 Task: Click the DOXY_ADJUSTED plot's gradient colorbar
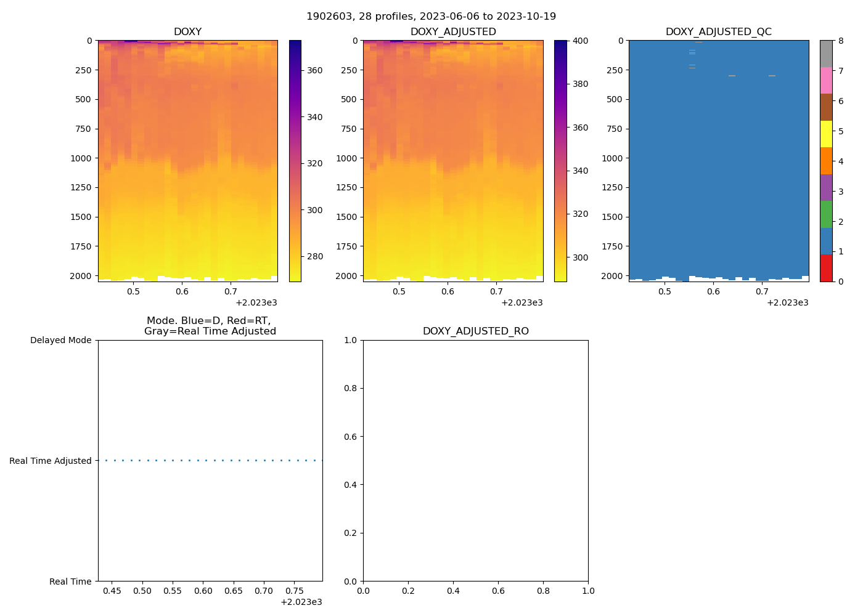(560, 161)
